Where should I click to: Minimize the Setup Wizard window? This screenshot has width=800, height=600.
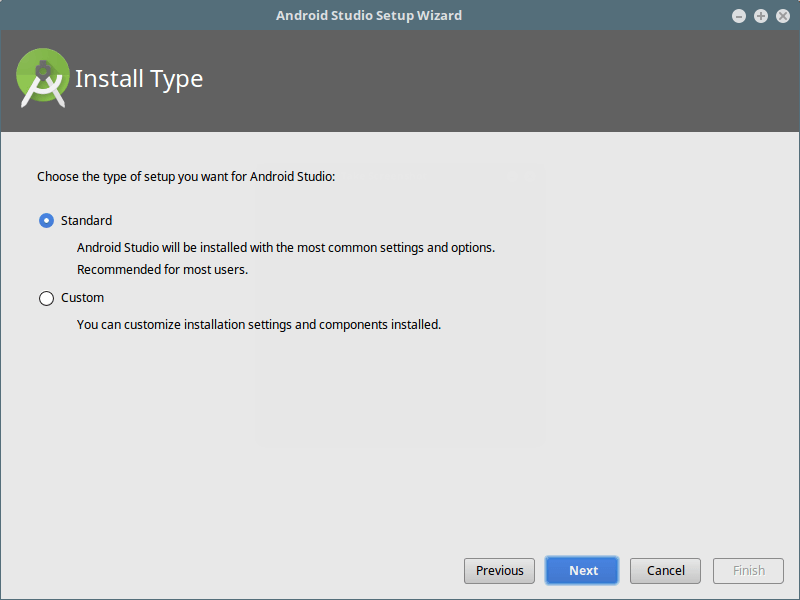coord(739,16)
